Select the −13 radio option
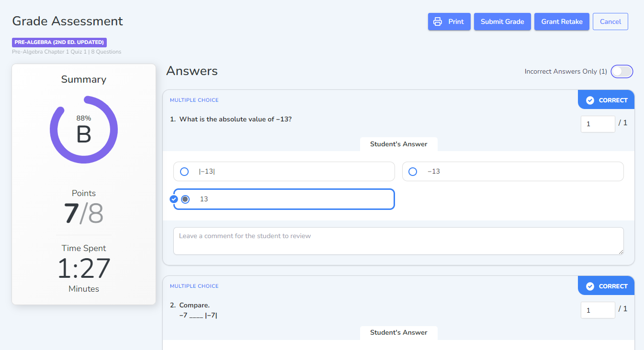Screen dimensions: 644x350 [x=413, y=172]
